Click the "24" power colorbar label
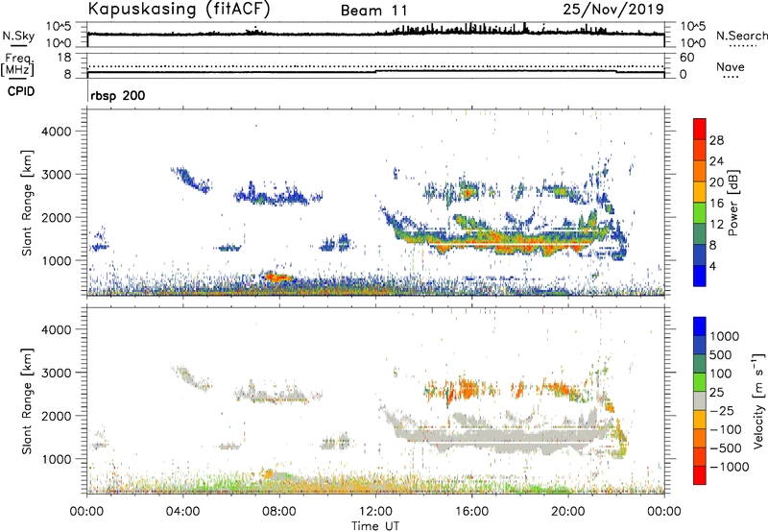 pos(716,161)
